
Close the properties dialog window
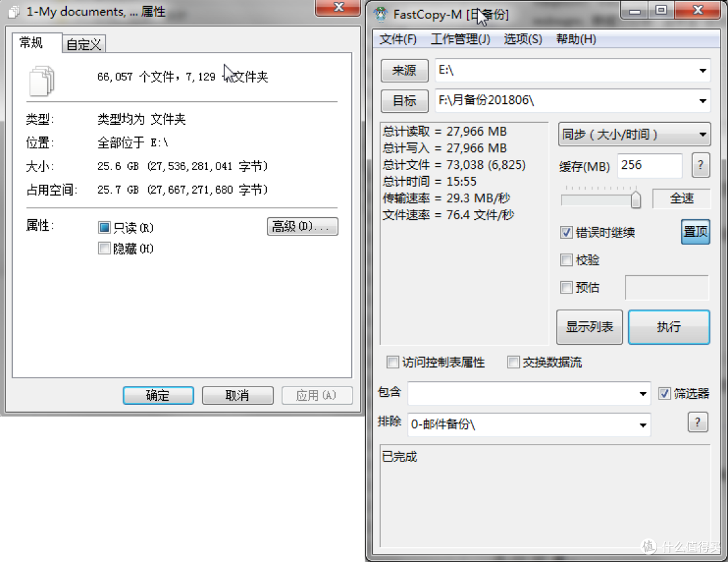point(338,7)
